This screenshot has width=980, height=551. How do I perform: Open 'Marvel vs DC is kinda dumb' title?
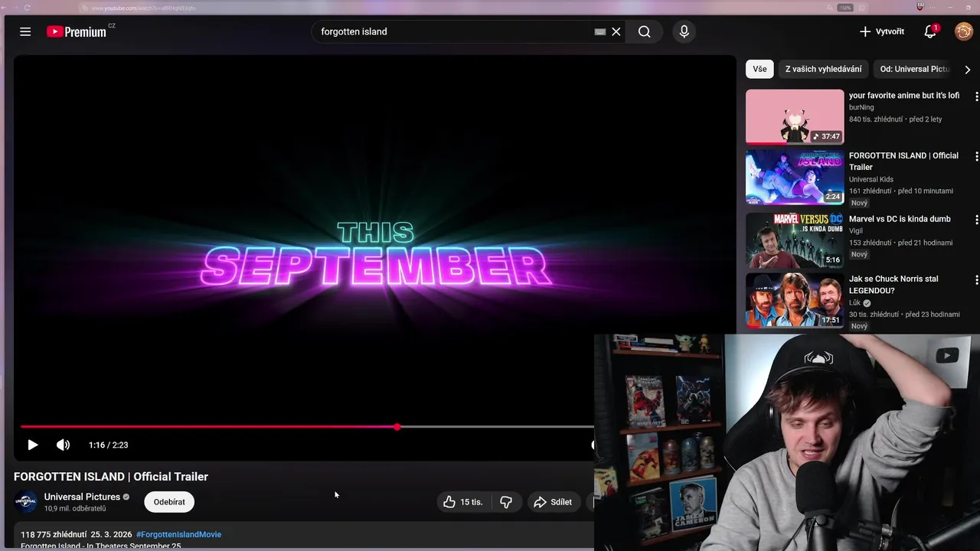pyautogui.click(x=900, y=219)
